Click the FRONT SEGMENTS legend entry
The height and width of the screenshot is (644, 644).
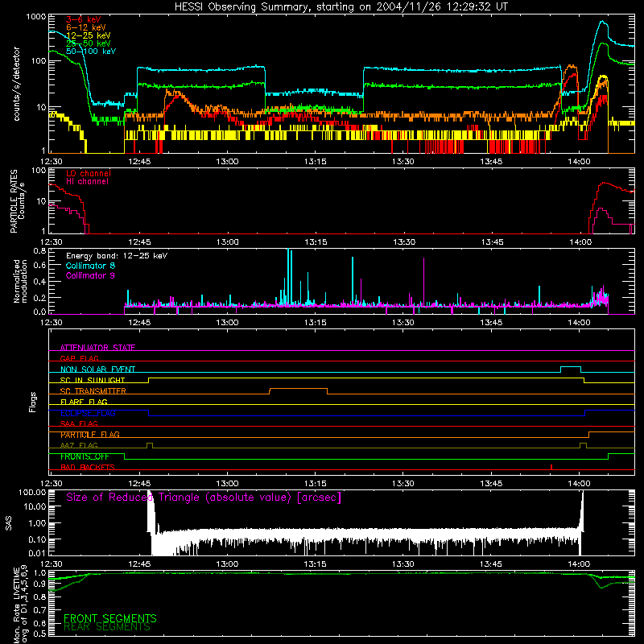(110, 618)
